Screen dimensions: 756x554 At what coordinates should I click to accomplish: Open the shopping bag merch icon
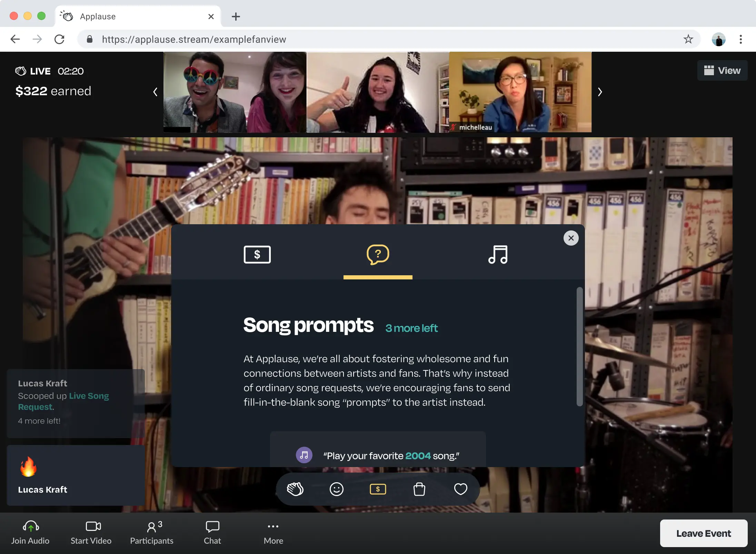click(419, 489)
